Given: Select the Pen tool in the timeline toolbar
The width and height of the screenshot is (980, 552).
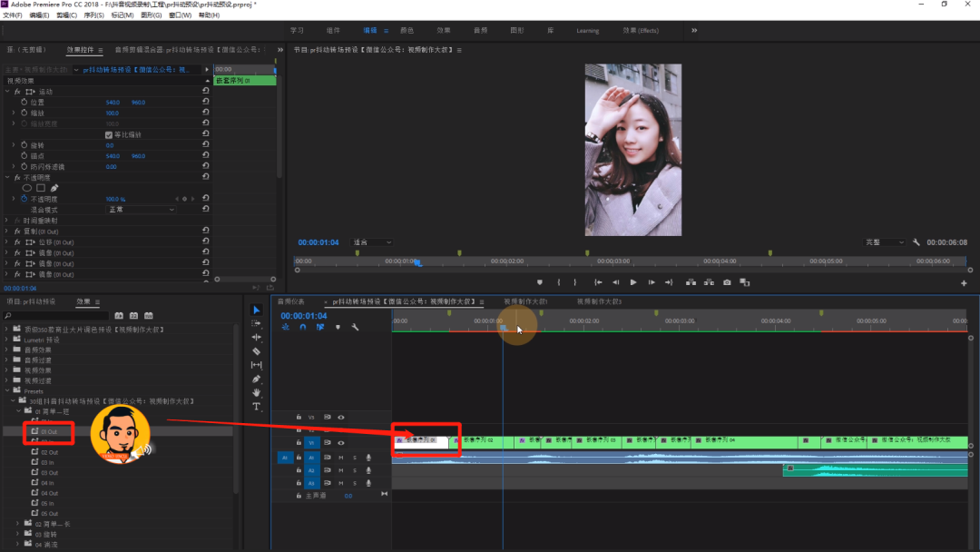Looking at the screenshot, I should [x=256, y=379].
